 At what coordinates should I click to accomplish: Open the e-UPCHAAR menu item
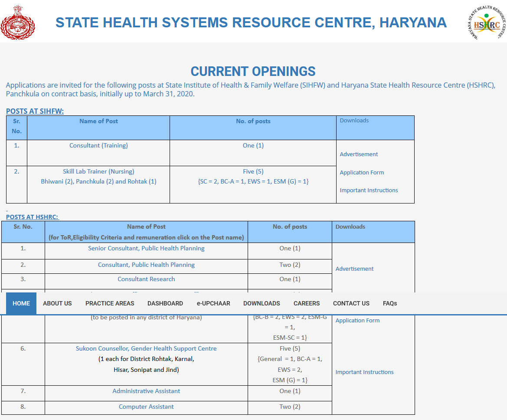tap(213, 303)
